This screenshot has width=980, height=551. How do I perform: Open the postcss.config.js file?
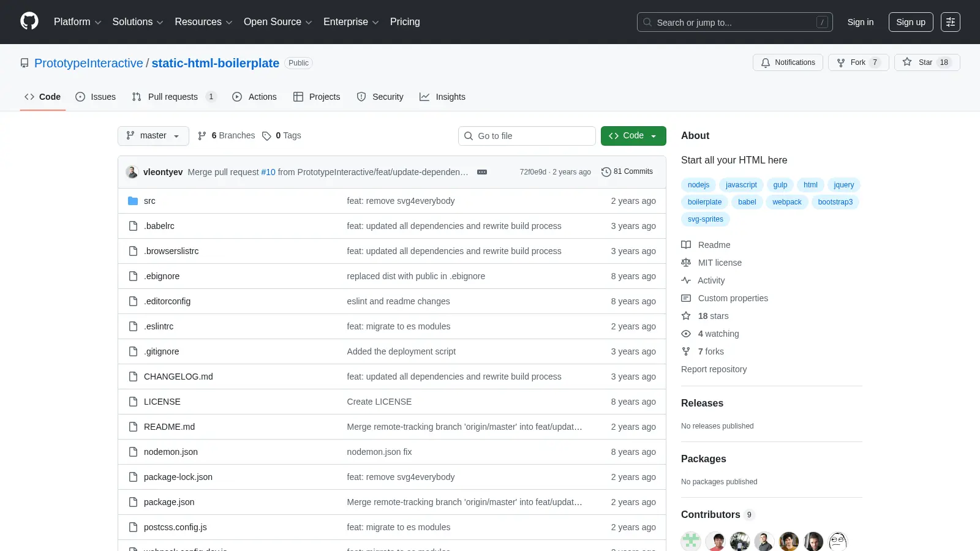point(175,527)
